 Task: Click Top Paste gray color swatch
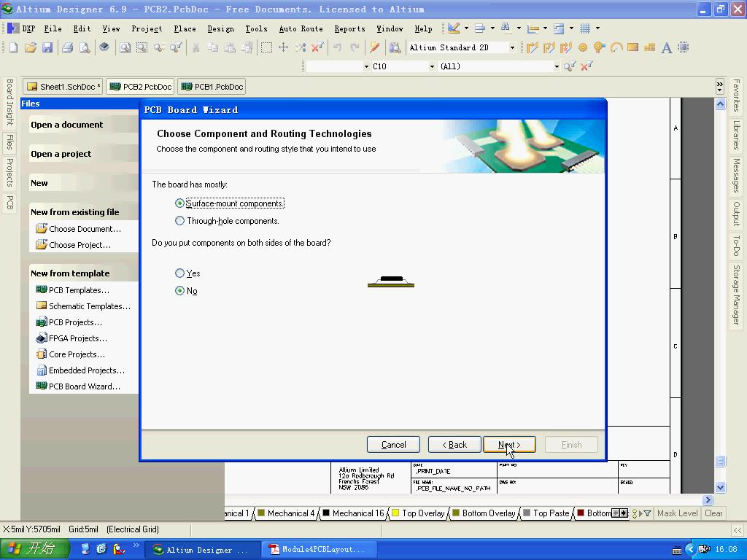(x=527, y=513)
